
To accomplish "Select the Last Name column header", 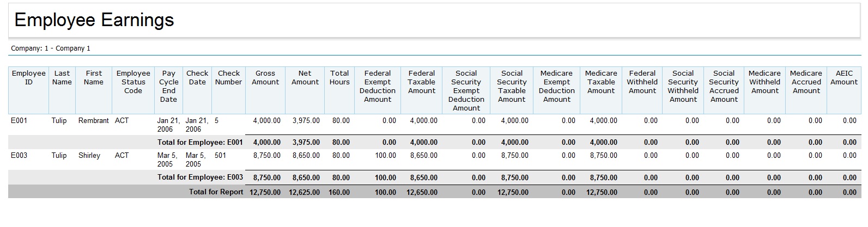I will (62, 78).
